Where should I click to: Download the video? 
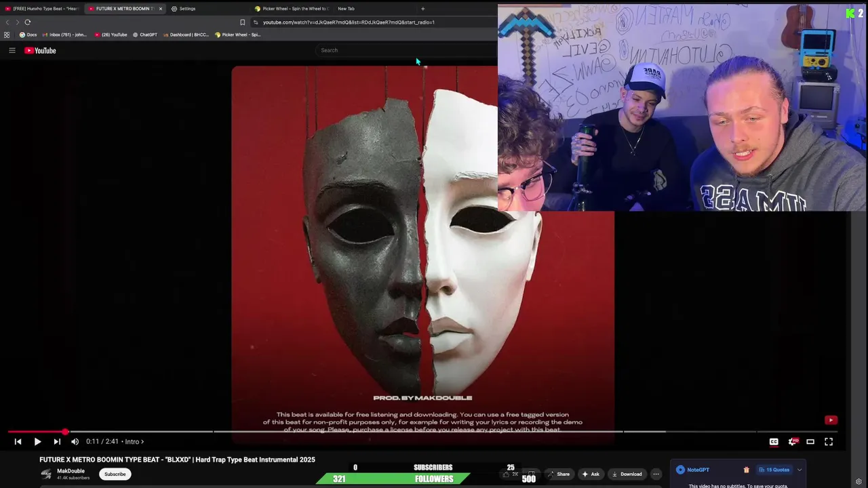coord(627,474)
